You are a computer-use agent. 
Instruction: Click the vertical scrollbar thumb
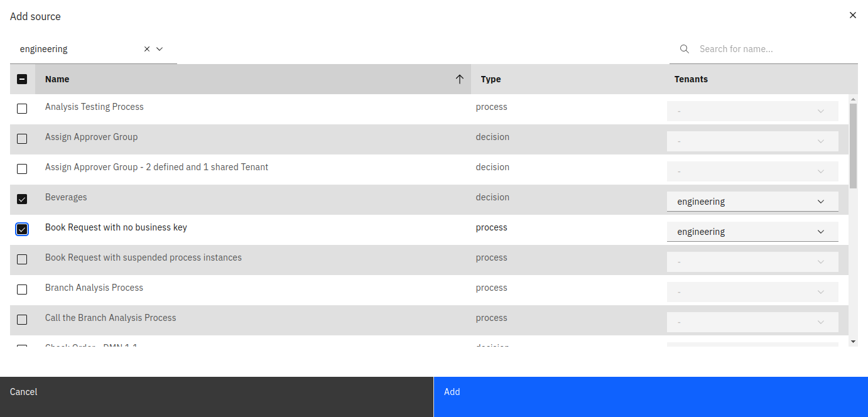click(x=854, y=144)
